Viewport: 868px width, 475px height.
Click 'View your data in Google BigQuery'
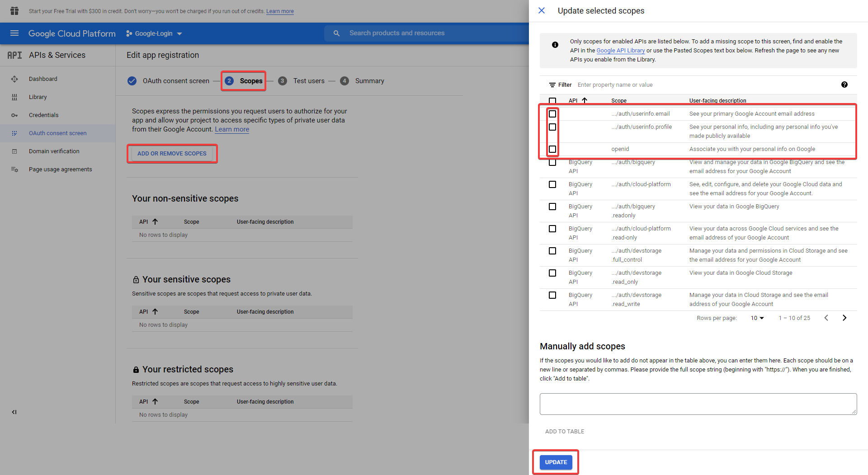[734, 207]
